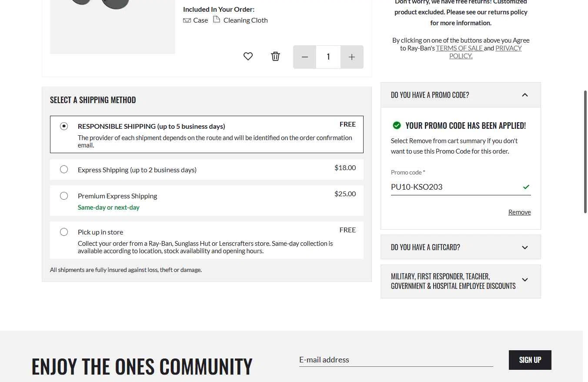Expand Military, First Responder discounts section
Image resolution: width=588 pixels, height=382 pixels.
[x=461, y=281]
